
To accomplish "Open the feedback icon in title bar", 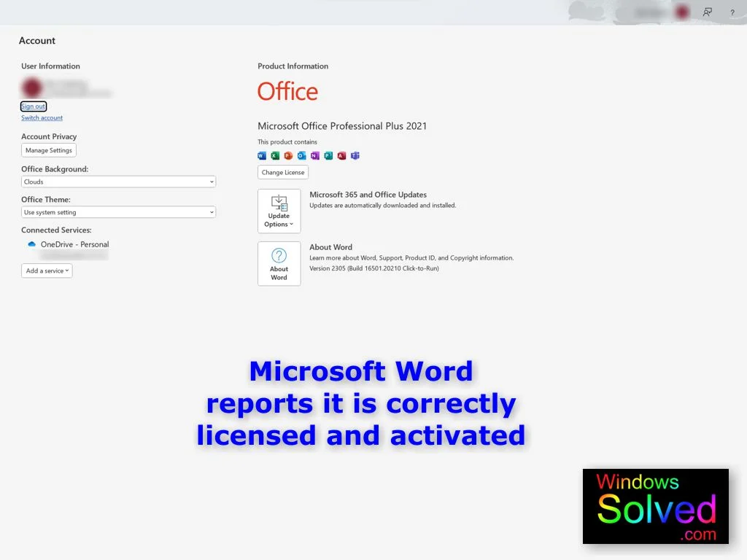I will tap(708, 12).
